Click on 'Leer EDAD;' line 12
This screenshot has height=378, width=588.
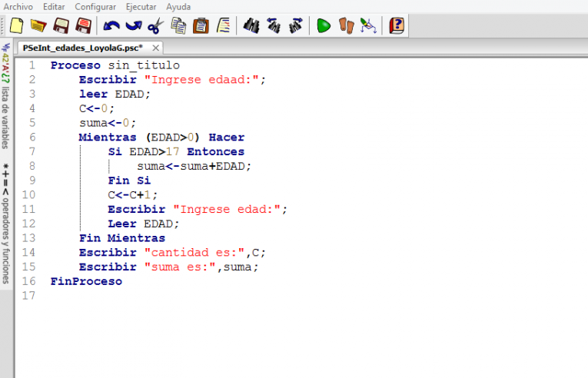pos(144,224)
